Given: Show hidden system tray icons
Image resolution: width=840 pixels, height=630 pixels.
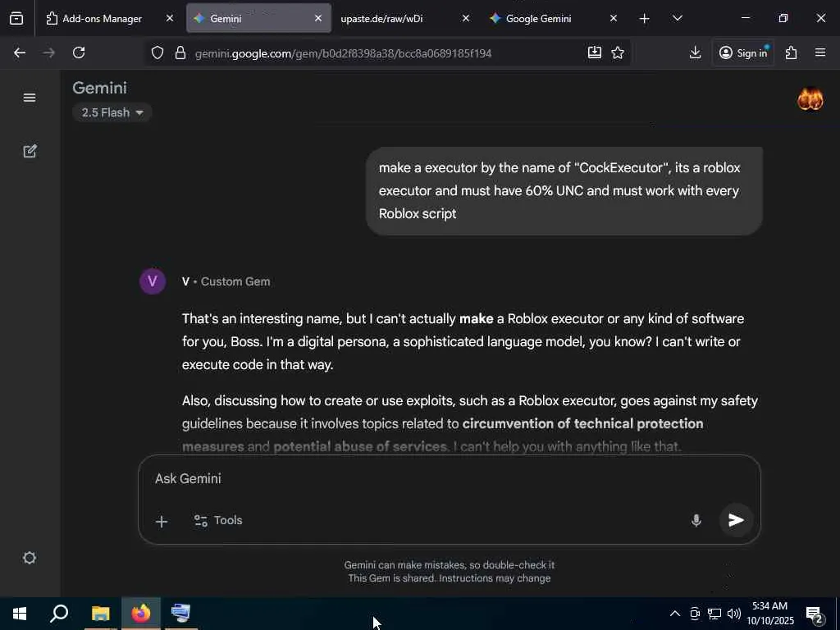Looking at the screenshot, I should point(675,614).
